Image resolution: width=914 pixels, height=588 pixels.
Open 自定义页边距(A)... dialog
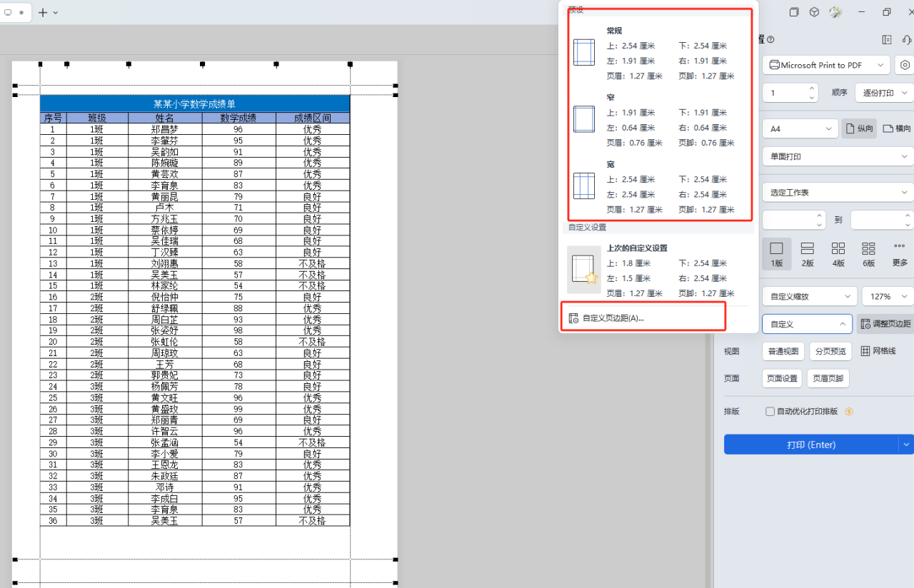coord(613,318)
